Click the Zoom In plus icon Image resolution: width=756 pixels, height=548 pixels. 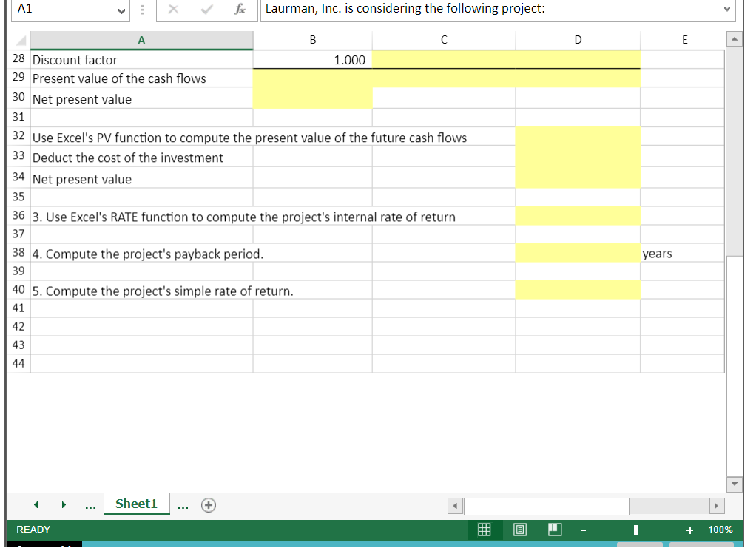click(689, 530)
